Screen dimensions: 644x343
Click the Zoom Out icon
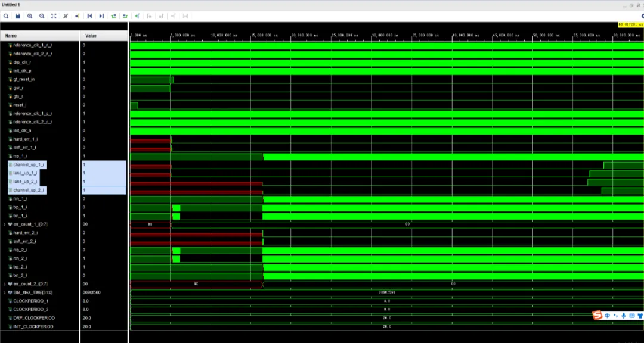click(x=42, y=16)
